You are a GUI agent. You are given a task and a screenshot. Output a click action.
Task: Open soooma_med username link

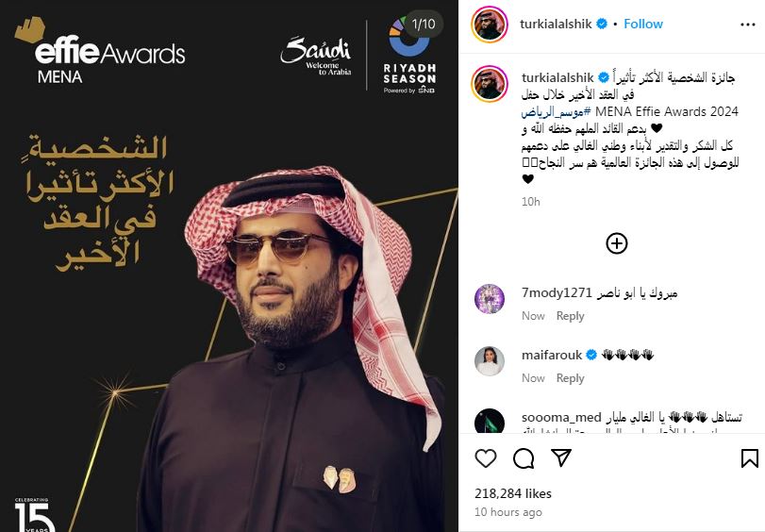561,417
